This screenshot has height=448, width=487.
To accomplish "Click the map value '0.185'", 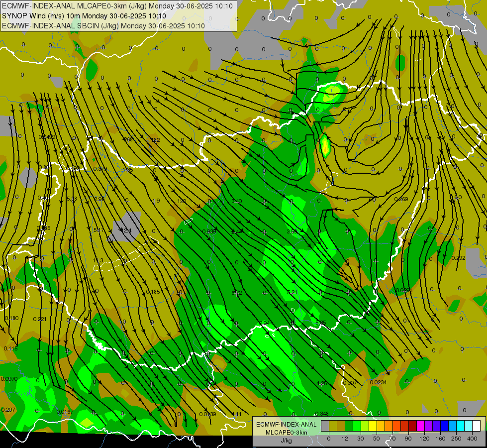I will point(153,292).
